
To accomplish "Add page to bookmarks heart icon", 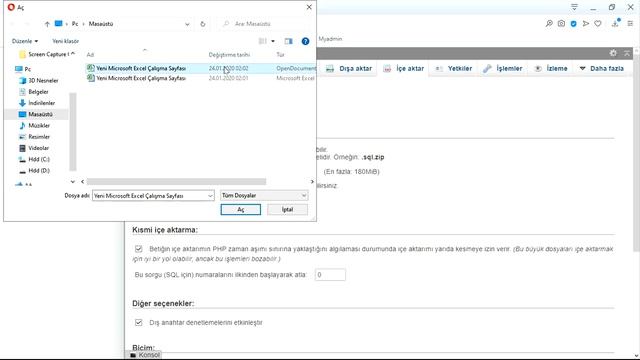I will [598, 24].
